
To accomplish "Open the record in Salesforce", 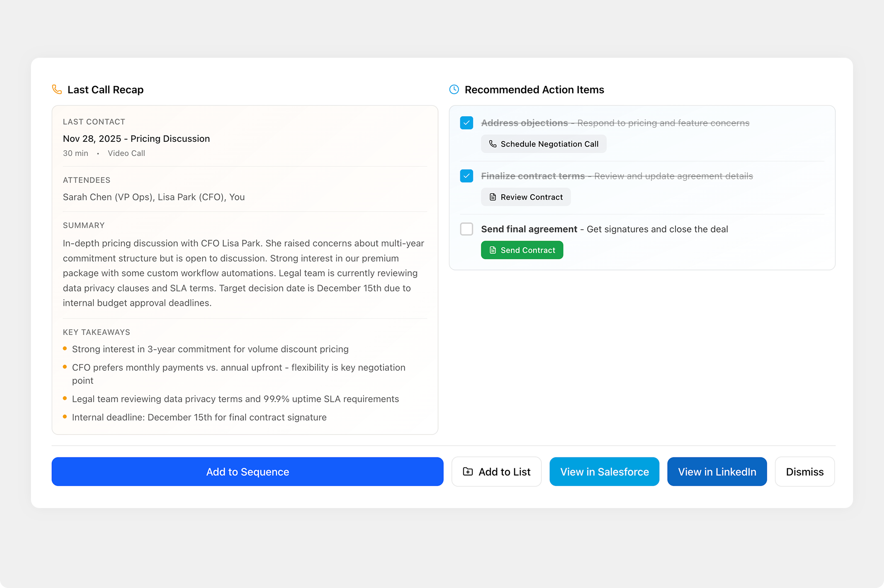I will [x=604, y=471].
